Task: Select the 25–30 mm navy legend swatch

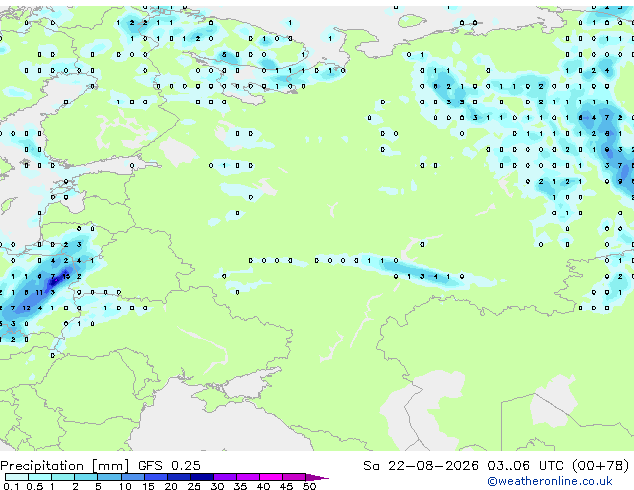Action: [202, 477]
